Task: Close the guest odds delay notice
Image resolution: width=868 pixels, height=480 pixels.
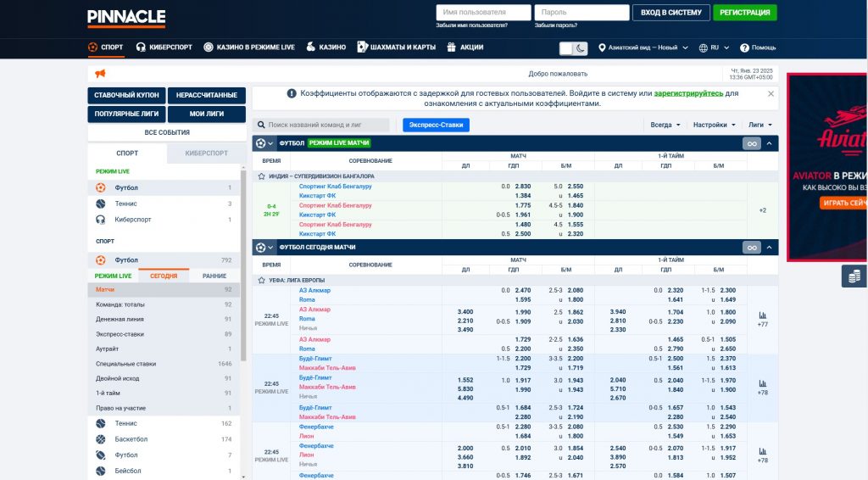Action: click(x=771, y=93)
